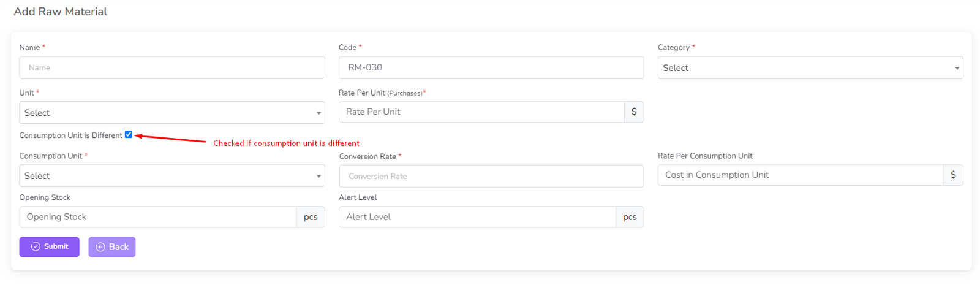Click the Conversion Rate field
The image size is (980, 293).
point(491,177)
